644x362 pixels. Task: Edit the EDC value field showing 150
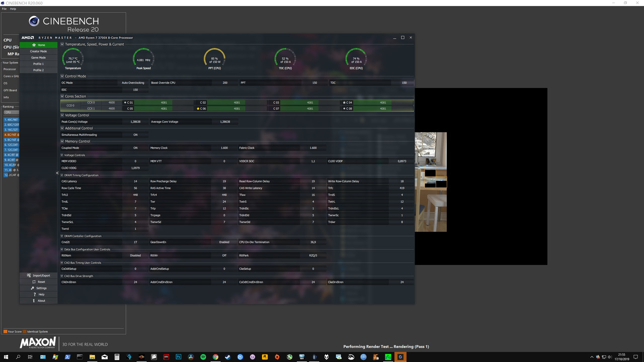(135, 89)
